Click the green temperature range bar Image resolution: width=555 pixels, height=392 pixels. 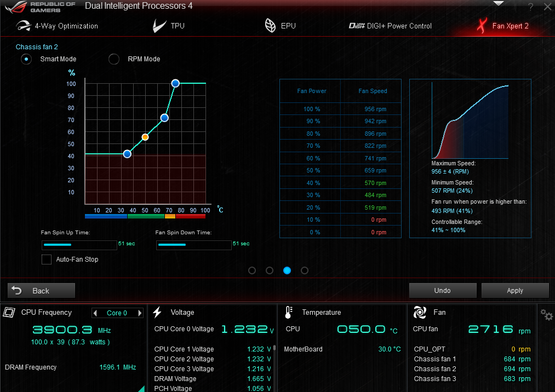[146, 216]
